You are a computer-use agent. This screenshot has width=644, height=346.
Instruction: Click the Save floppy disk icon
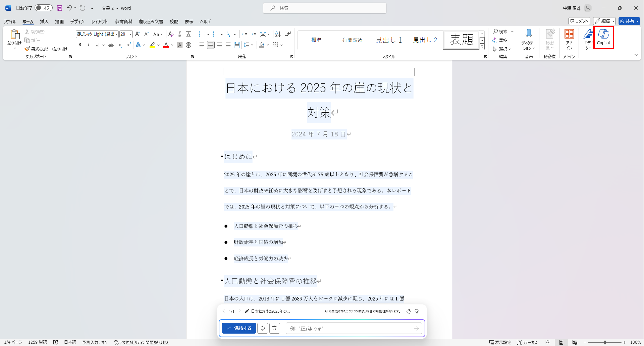(60, 8)
